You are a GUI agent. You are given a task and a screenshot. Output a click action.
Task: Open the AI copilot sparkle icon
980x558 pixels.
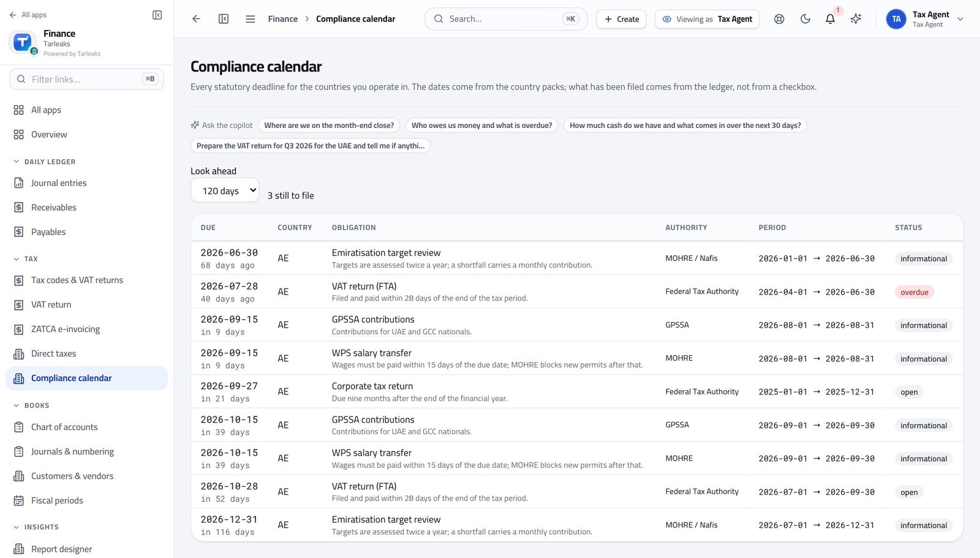(856, 19)
